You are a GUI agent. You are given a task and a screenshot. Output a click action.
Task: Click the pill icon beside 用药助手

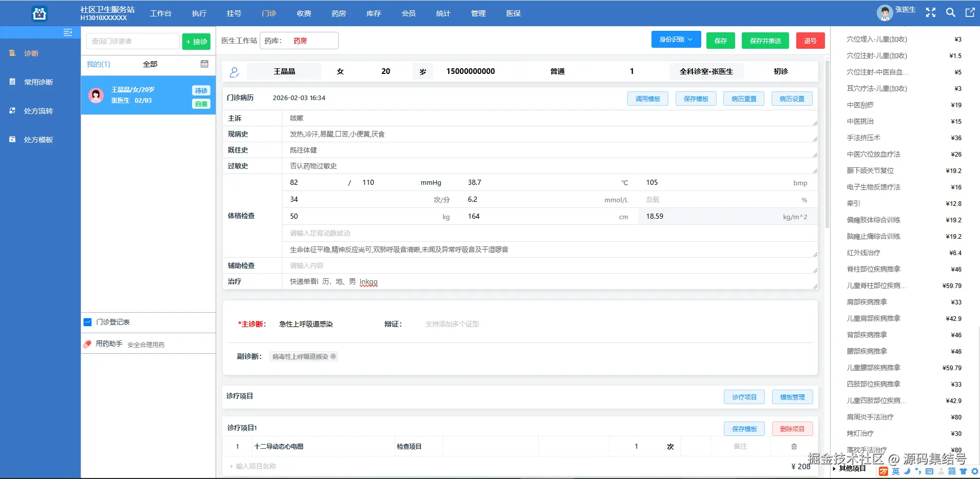point(87,344)
